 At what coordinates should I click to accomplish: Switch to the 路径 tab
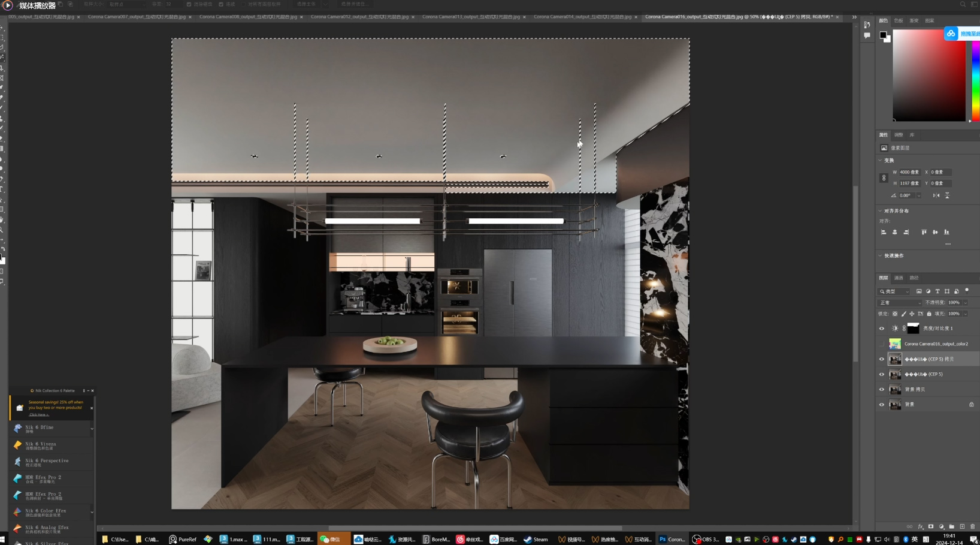pos(914,278)
